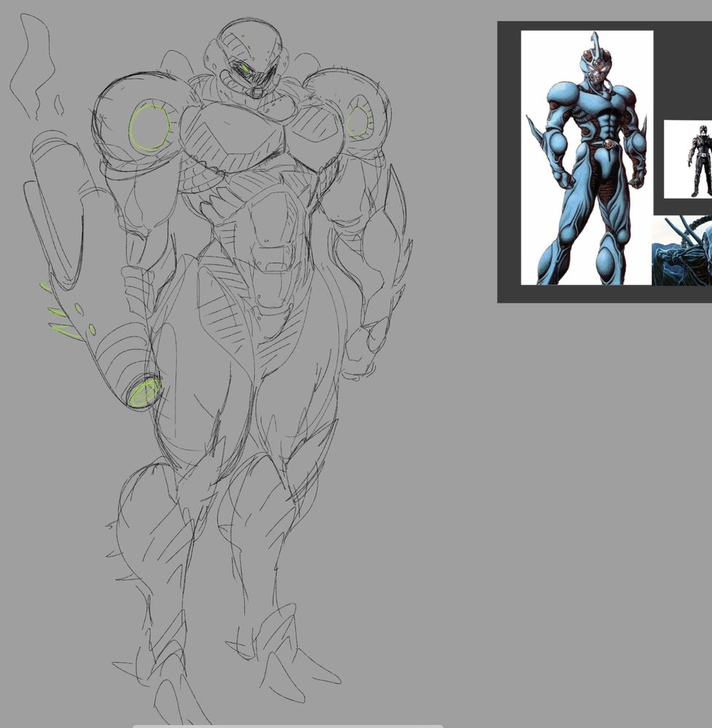Viewport: 712px width, 728px height.
Task: Select the small black armored figure reference
Action: 688,159
